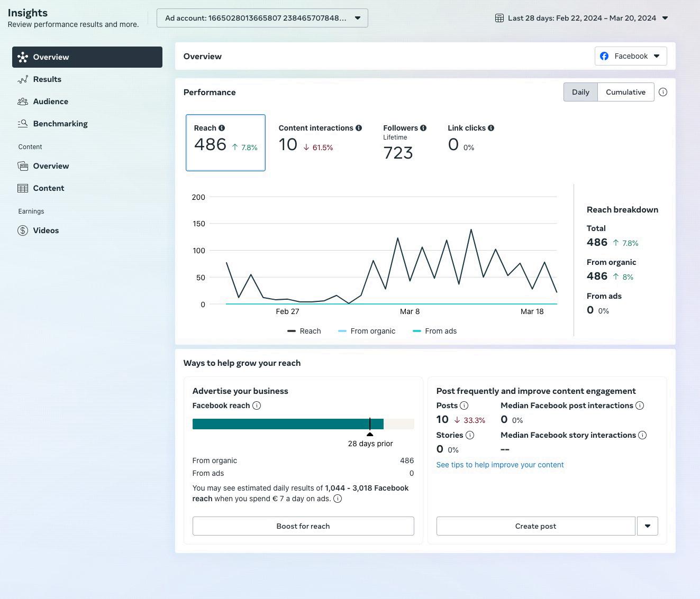
Task: Open the Performance panel info icon
Action: coord(663,92)
